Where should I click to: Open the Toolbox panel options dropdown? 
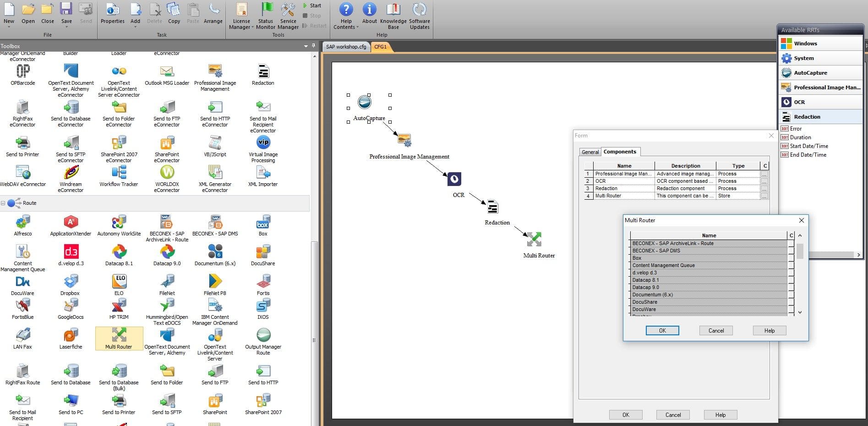pyautogui.click(x=306, y=46)
